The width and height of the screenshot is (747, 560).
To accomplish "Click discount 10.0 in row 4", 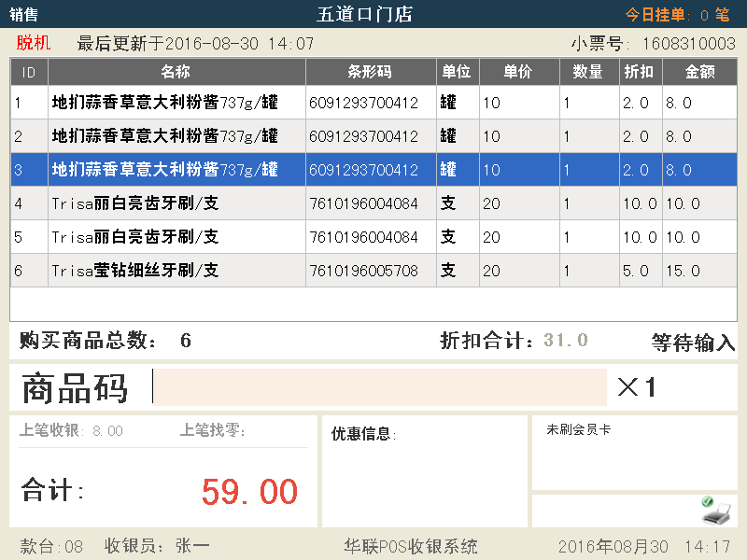I will tap(640, 203).
